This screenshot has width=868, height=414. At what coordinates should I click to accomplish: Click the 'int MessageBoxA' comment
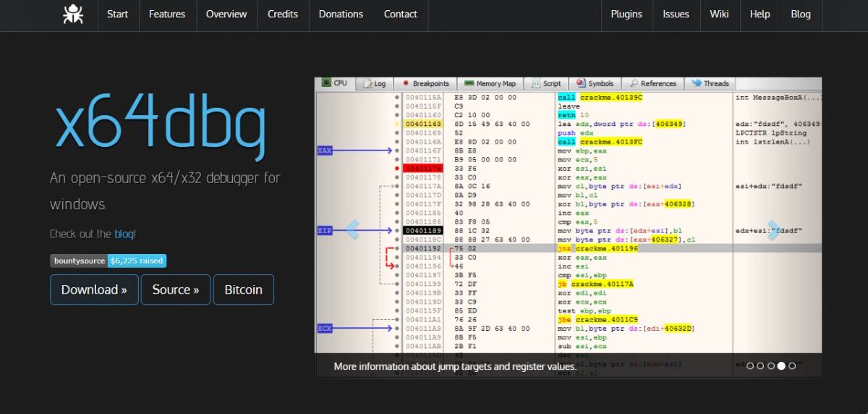(x=778, y=97)
